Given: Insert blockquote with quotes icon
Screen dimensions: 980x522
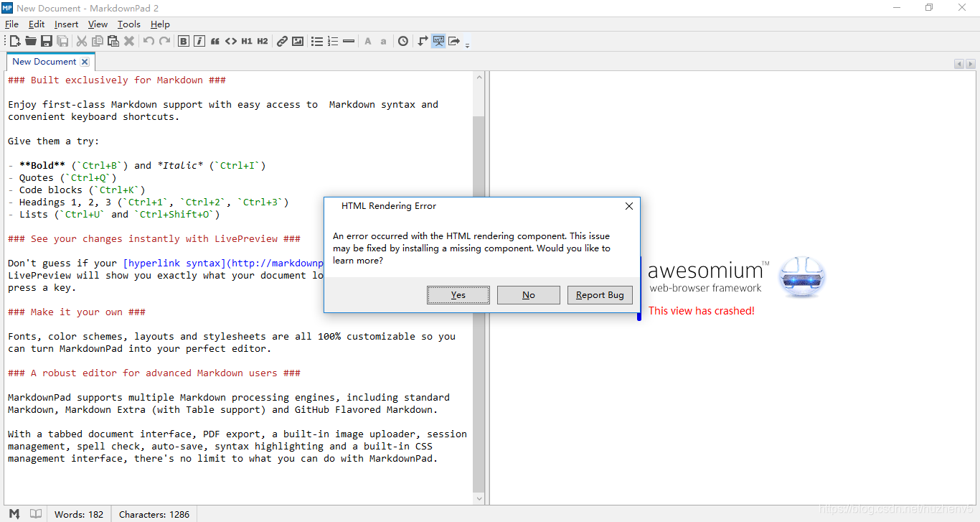Looking at the screenshot, I should tap(215, 41).
